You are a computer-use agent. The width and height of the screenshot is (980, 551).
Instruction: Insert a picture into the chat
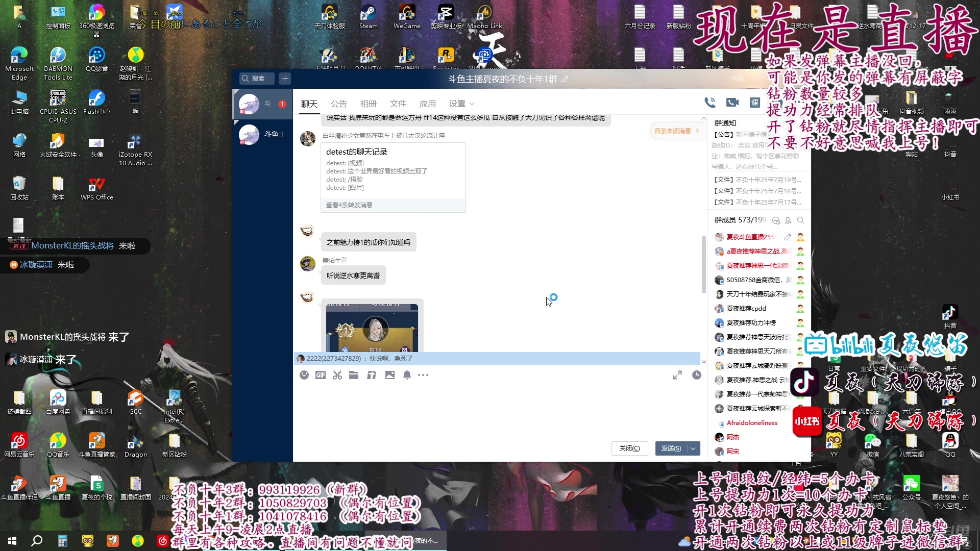tap(390, 375)
